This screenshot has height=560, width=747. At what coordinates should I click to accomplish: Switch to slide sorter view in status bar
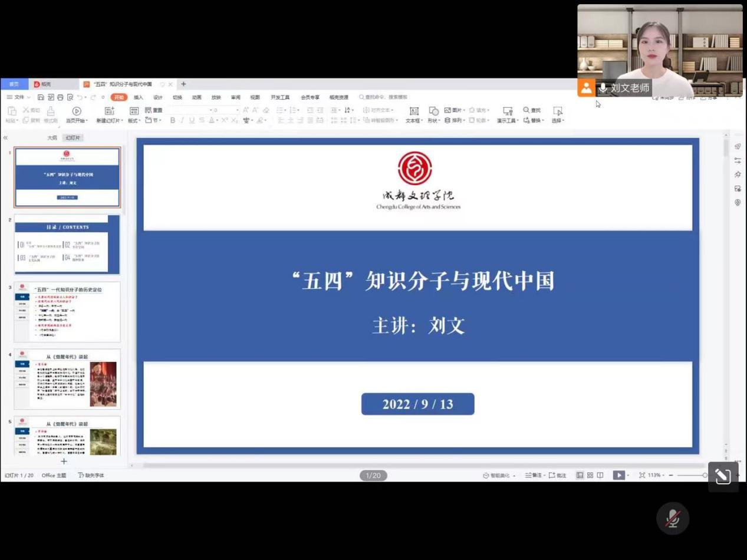pyautogui.click(x=590, y=475)
